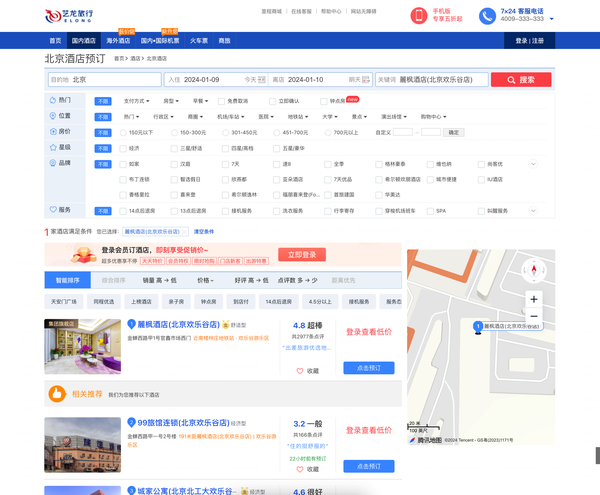Select the 星级 star icon in filter sidebar
This screenshot has height=495, width=600.
pyautogui.click(x=53, y=147)
